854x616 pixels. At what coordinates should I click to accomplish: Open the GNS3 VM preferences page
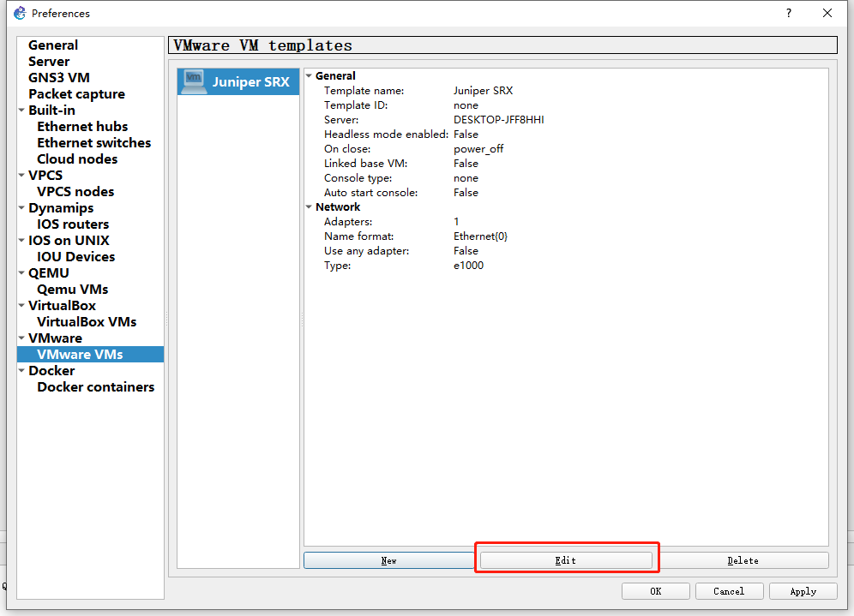pos(59,78)
